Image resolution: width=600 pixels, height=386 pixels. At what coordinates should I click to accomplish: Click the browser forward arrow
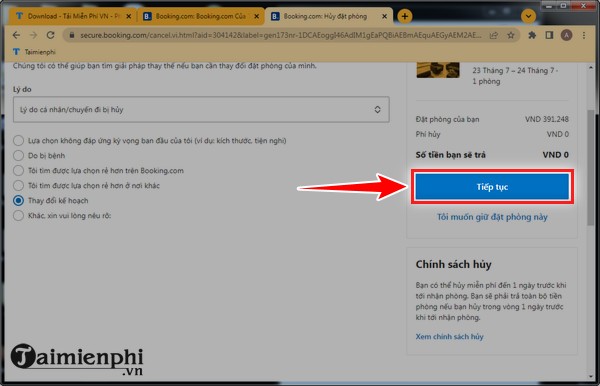[33, 35]
